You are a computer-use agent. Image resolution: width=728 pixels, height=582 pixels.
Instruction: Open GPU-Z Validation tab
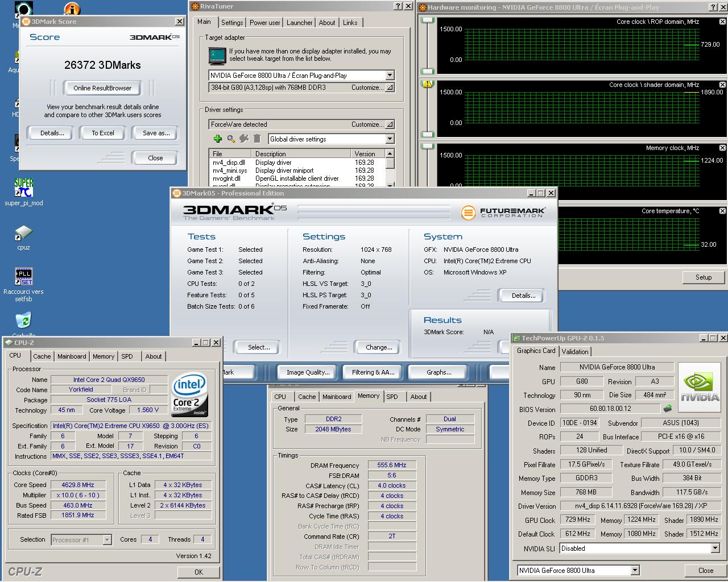[x=575, y=352]
